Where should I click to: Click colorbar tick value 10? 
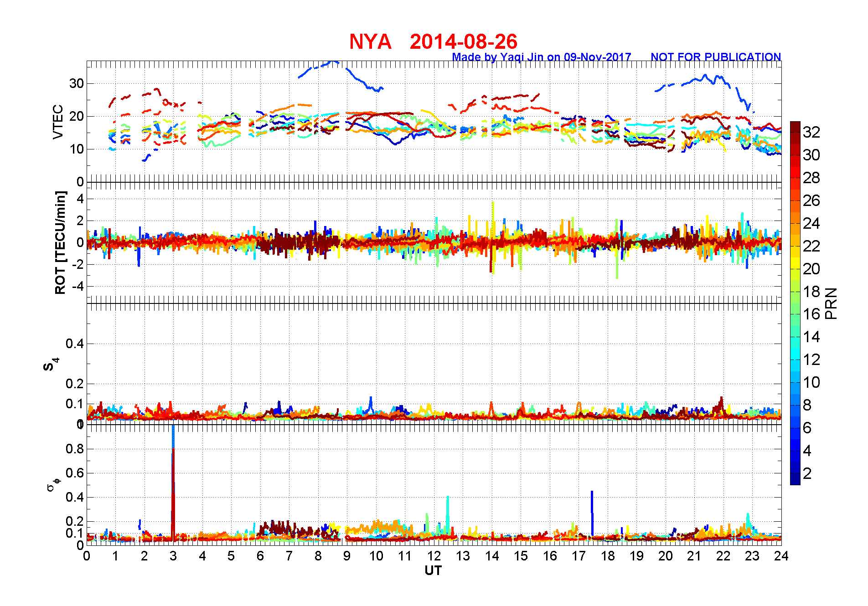(811, 382)
